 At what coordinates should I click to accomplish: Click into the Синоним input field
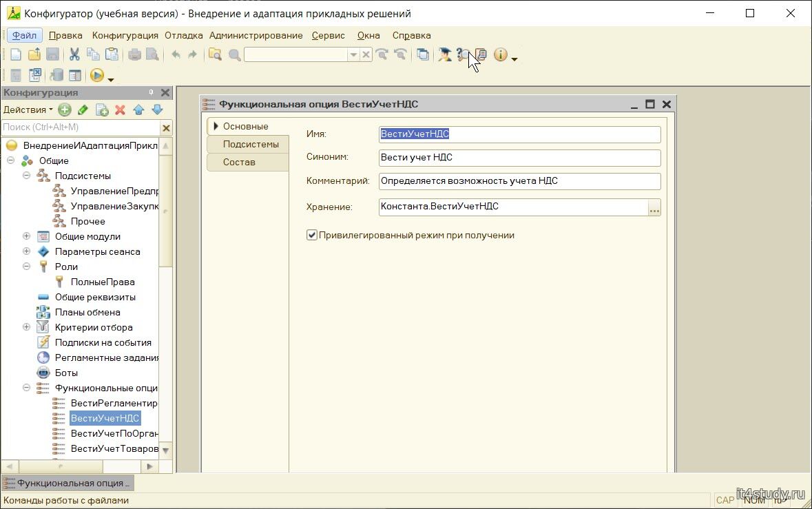(x=519, y=158)
